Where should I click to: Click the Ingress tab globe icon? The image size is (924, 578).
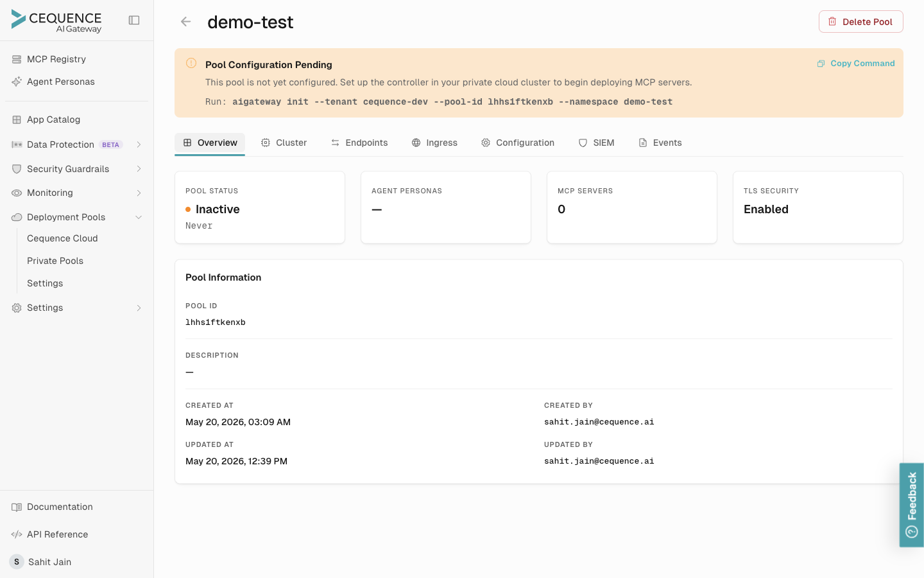click(x=416, y=143)
